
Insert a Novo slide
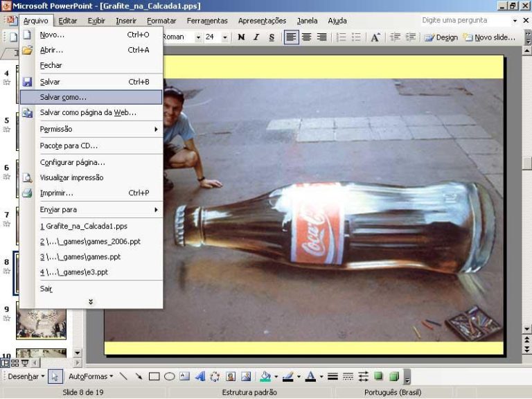tap(490, 37)
